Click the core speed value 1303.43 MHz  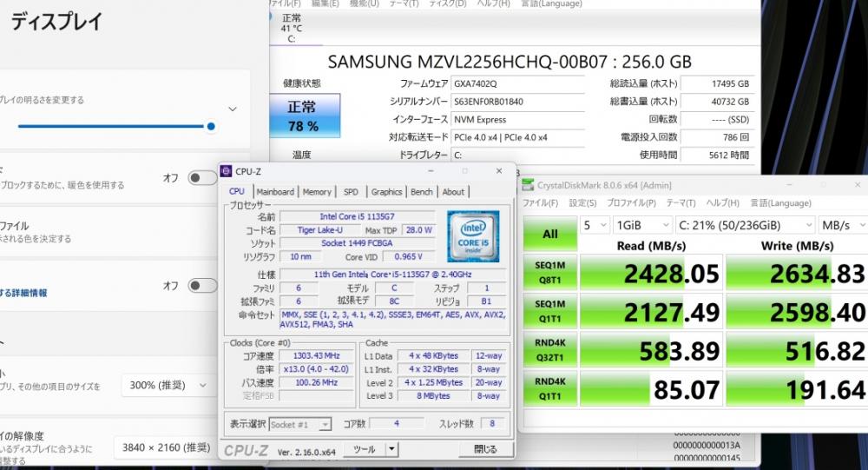coord(316,355)
